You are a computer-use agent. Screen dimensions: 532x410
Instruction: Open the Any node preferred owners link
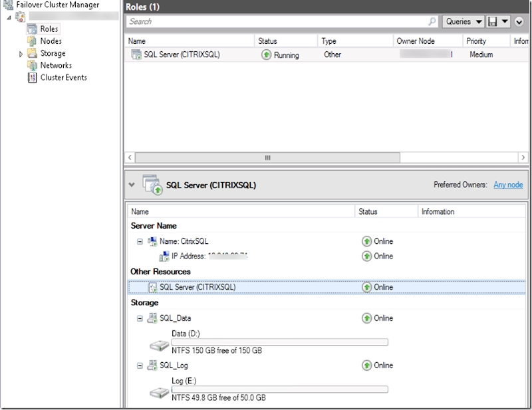click(x=508, y=185)
